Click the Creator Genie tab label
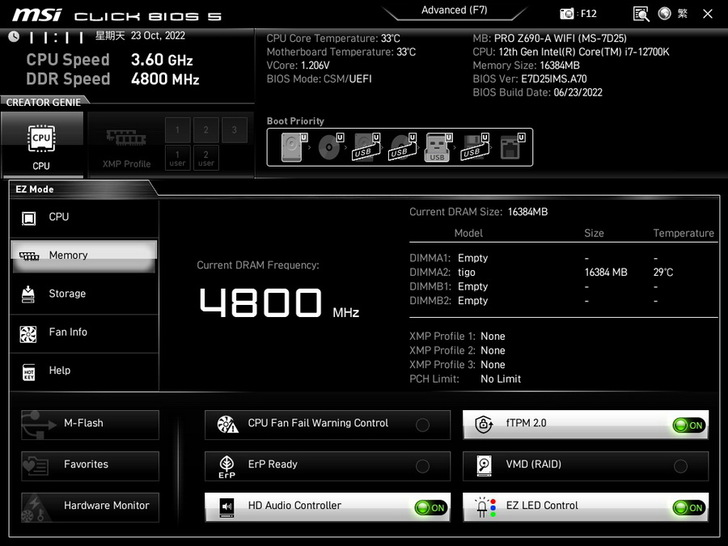Viewport: 728px width, 546px height. [x=43, y=103]
